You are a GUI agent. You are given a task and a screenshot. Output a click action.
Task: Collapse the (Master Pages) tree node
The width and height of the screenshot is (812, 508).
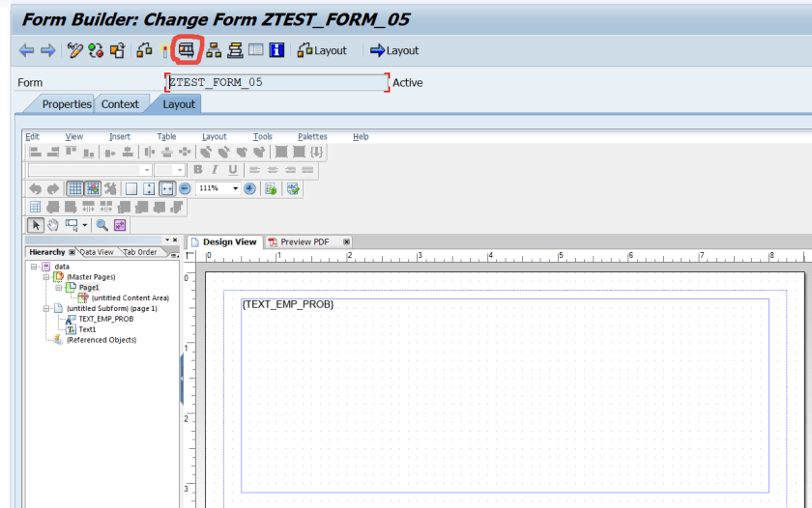[x=45, y=277]
